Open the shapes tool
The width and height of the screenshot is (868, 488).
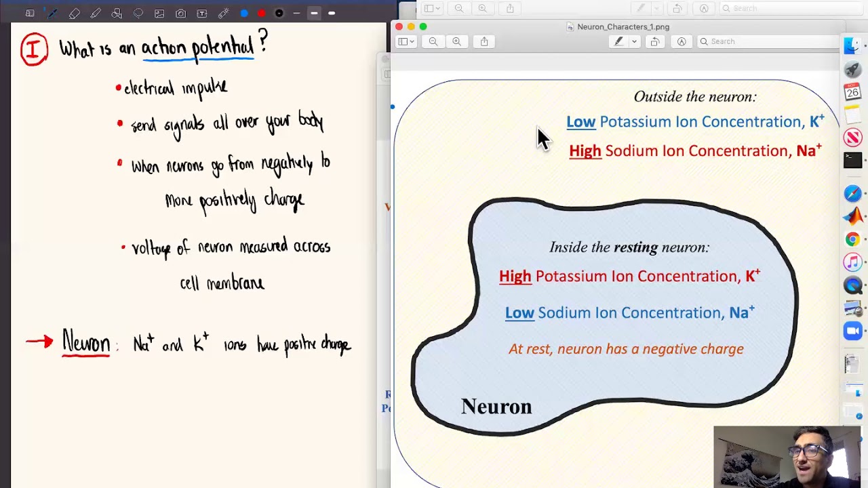pos(117,13)
